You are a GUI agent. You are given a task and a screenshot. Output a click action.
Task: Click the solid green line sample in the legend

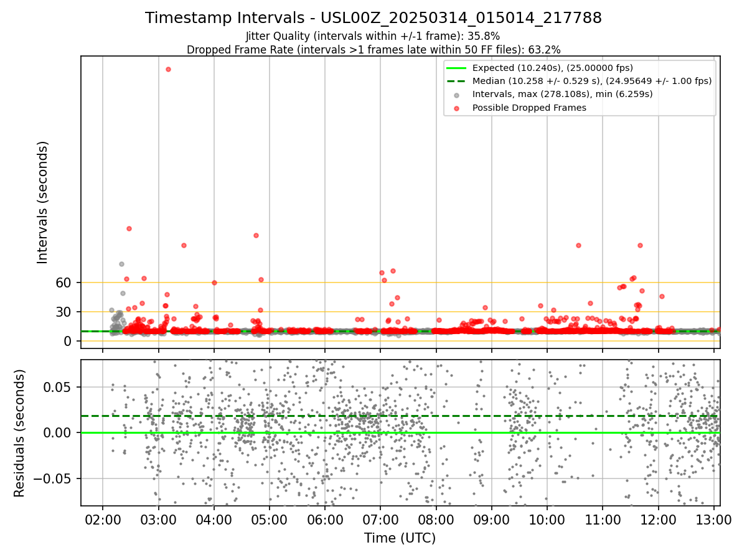[x=456, y=68]
